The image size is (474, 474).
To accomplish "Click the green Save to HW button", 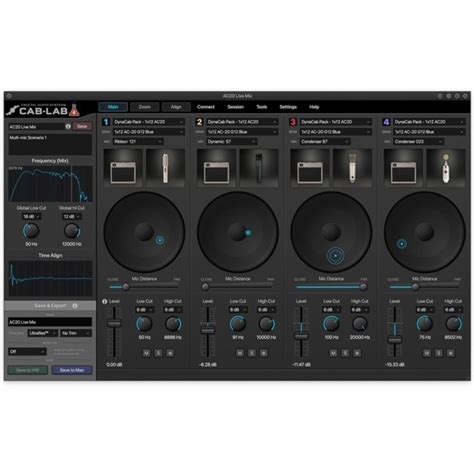I will click(x=28, y=370).
